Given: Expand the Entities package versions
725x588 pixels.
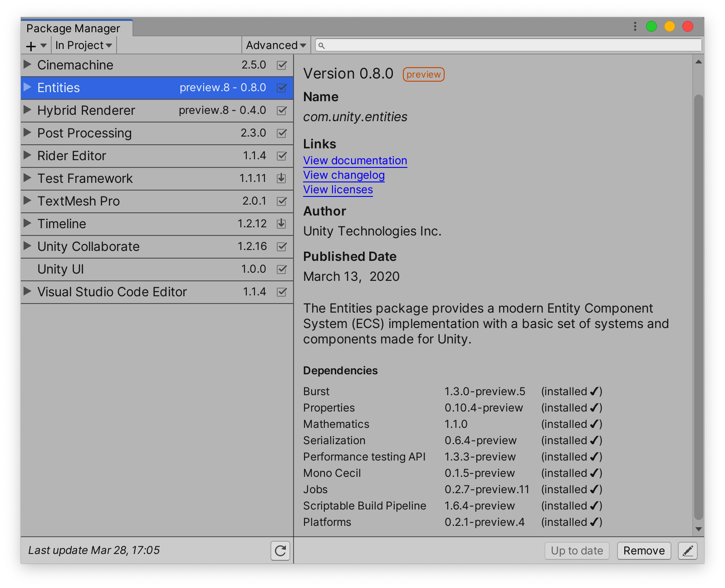Looking at the screenshot, I should (x=27, y=87).
